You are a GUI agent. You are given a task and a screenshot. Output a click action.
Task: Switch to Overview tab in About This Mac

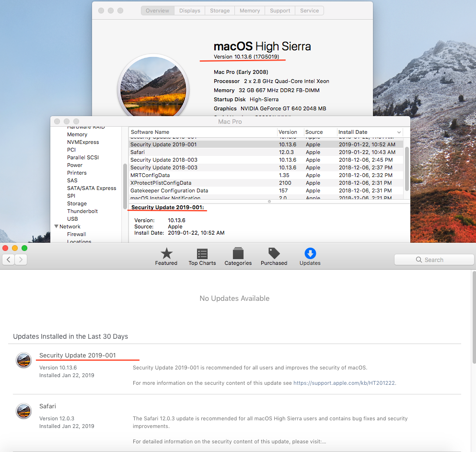tap(157, 11)
